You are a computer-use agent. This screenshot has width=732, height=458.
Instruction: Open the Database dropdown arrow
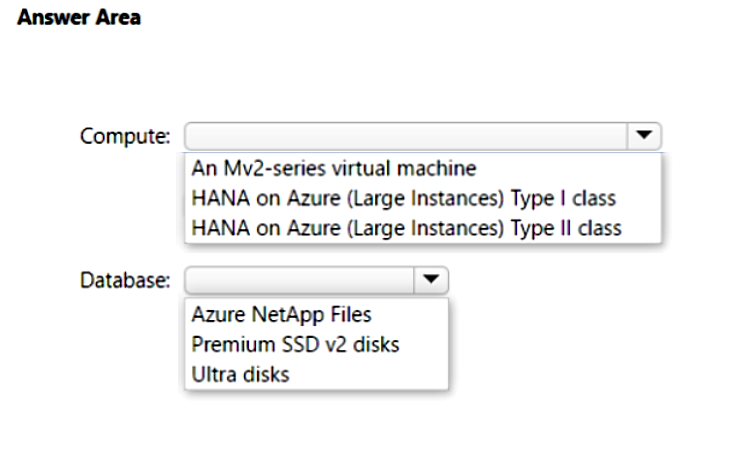point(431,280)
